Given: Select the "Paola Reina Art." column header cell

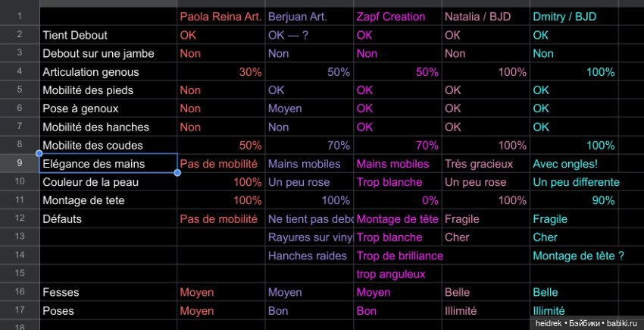Looking at the screenshot, I should (x=220, y=16).
